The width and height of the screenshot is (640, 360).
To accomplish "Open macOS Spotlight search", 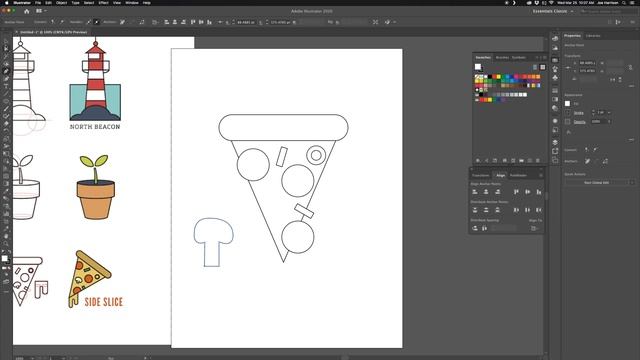I will coord(624,2).
